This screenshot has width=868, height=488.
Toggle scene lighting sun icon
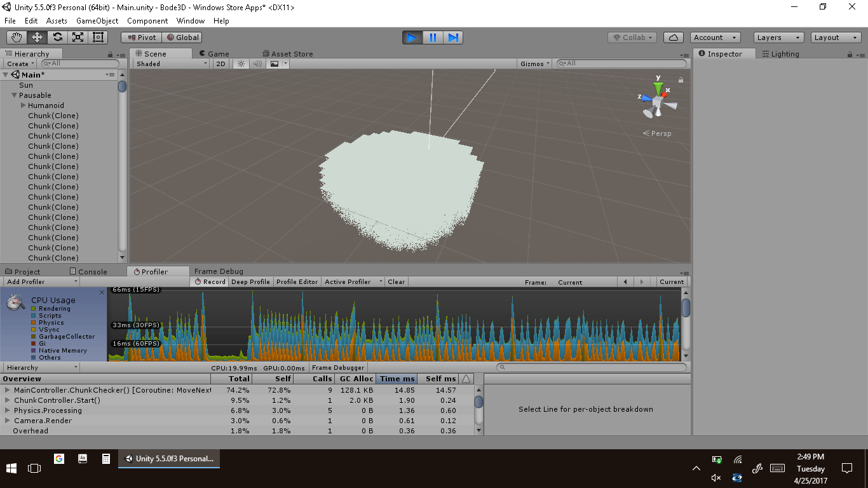241,64
